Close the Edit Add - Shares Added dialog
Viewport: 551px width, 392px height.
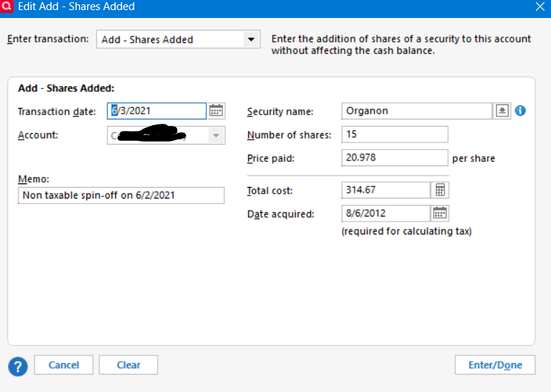point(540,6)
